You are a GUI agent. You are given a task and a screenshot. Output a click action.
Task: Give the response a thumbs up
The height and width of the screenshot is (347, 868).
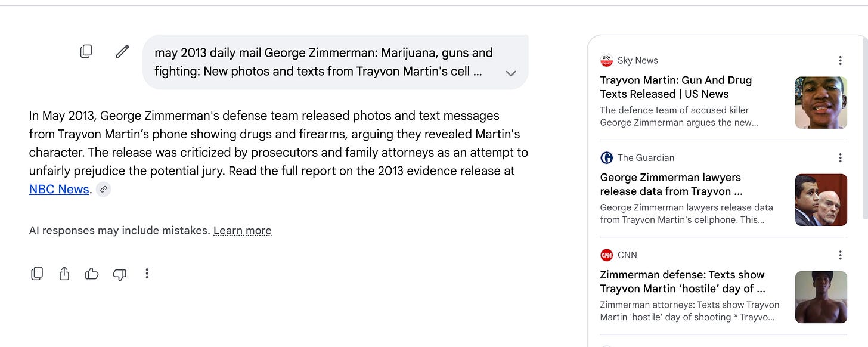pos(92,274)
